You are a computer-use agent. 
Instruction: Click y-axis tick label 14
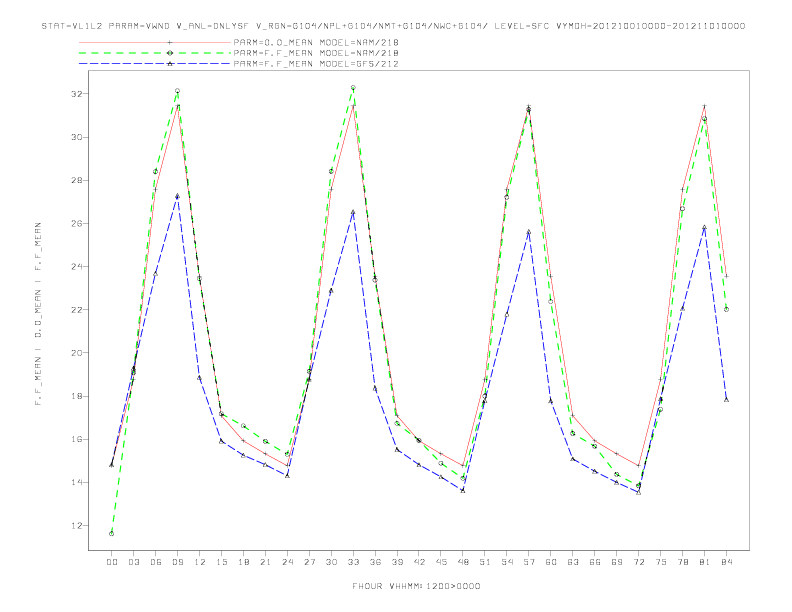[x=77, y=482]
